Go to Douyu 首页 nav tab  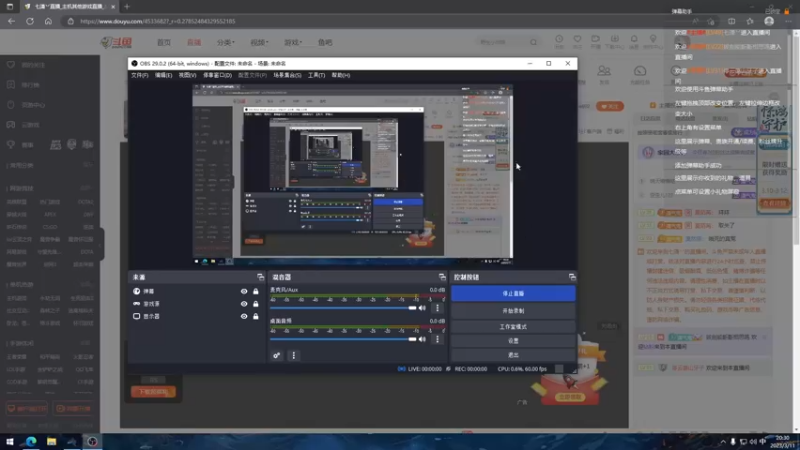(164, 42)
